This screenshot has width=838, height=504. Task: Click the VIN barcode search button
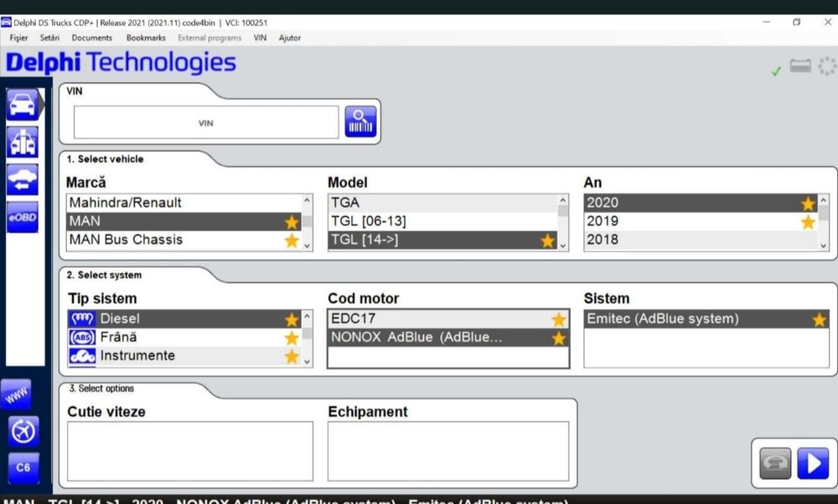pos(360,121)
